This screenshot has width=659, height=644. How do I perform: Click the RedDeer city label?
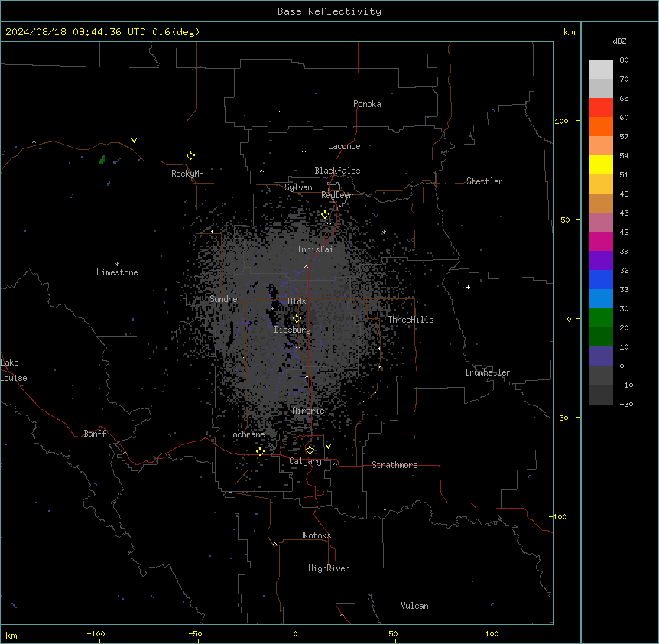pyautogui.click(x=336, y=195)
